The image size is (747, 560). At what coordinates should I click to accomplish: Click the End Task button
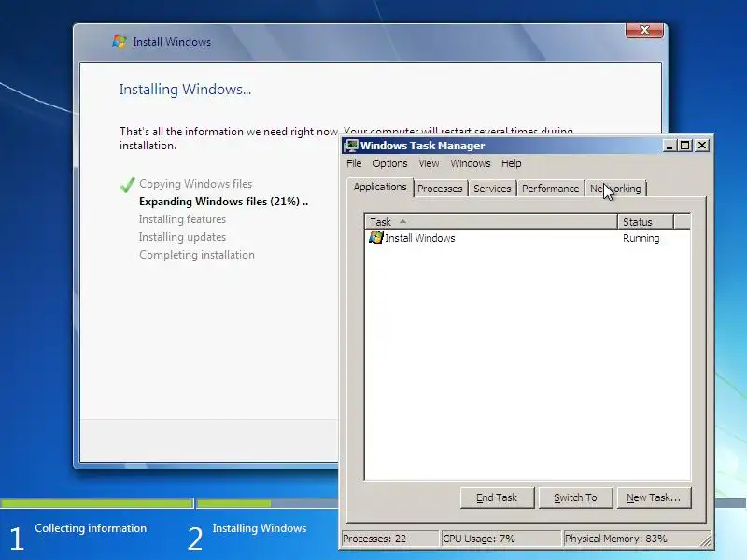pyautogui.click(x=497, y=497)
